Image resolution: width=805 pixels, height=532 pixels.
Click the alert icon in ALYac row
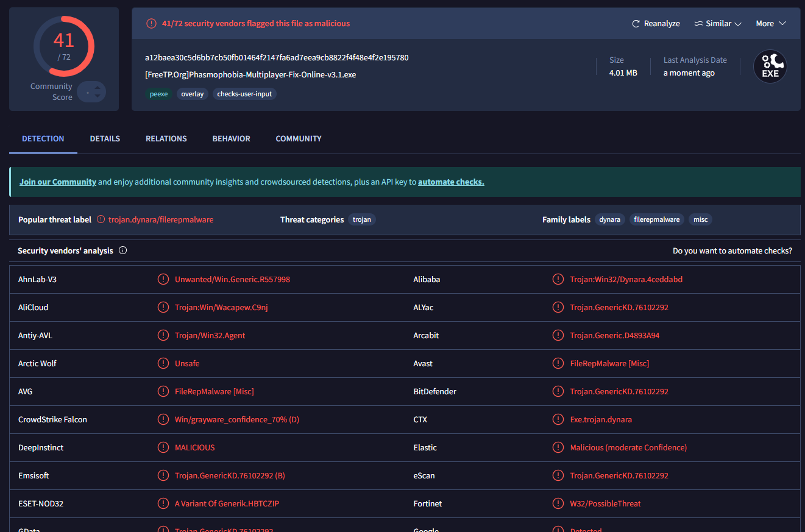[558, 307]
